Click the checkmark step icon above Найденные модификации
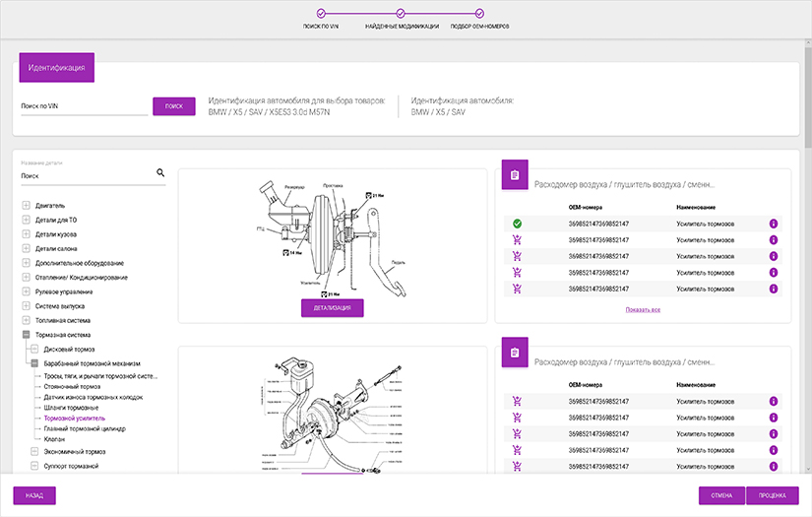Image resolution: width=812 pixels, height=517 pixels. (x=401, y=13)
